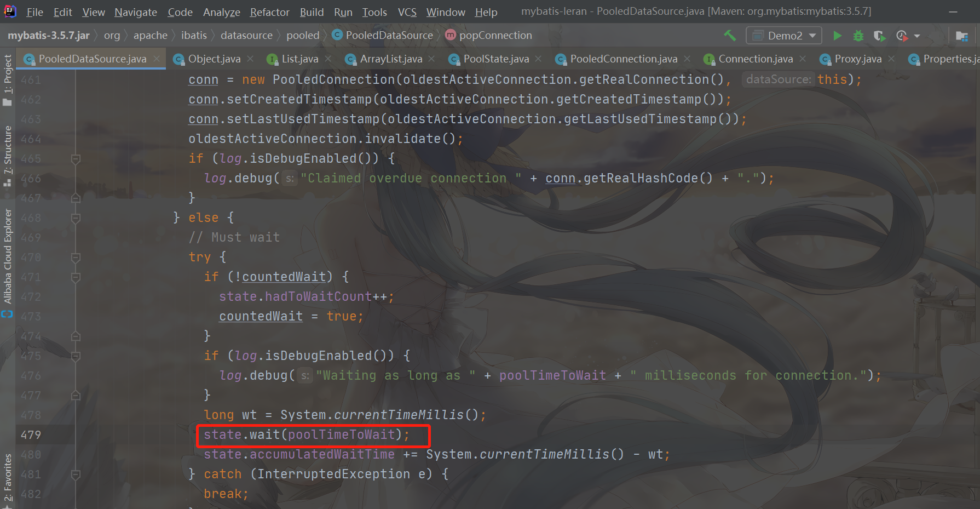Open the Project tool window sidebar button

click(x=7, y=80)
